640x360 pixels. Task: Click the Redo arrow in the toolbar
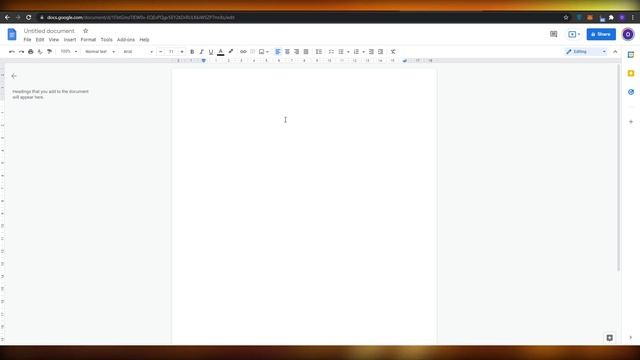21,52
